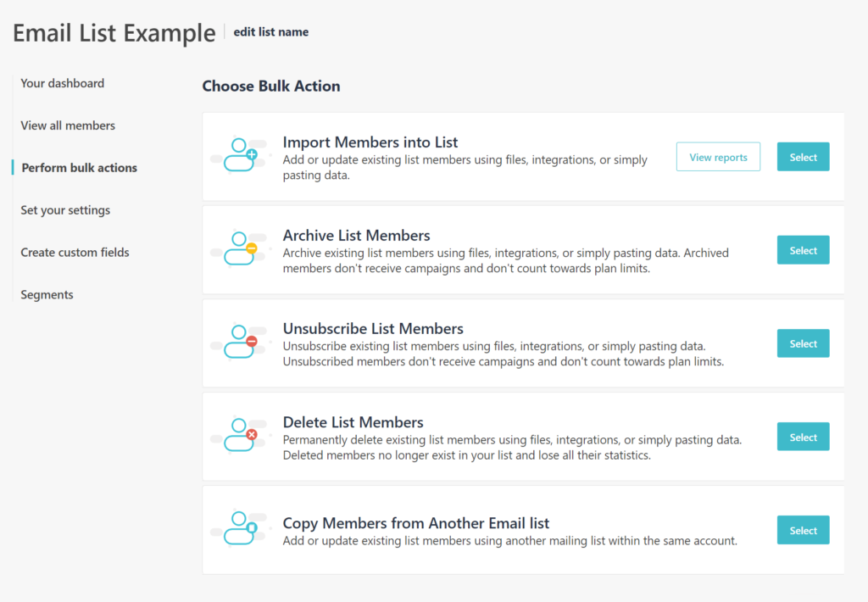Click edit list name
The width and height of the screenshot is (868, 602).
click(x=270, y=31)
